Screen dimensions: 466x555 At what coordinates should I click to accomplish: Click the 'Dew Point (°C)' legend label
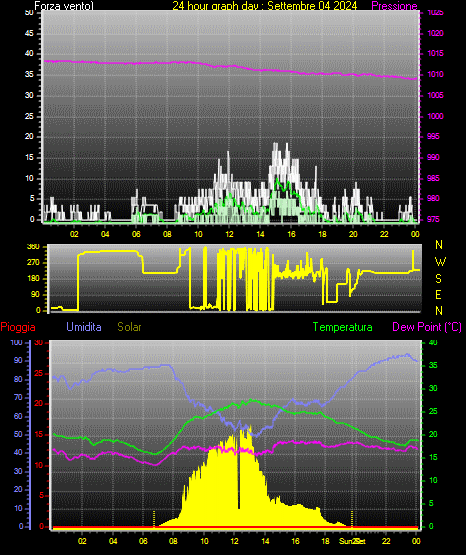427,327
